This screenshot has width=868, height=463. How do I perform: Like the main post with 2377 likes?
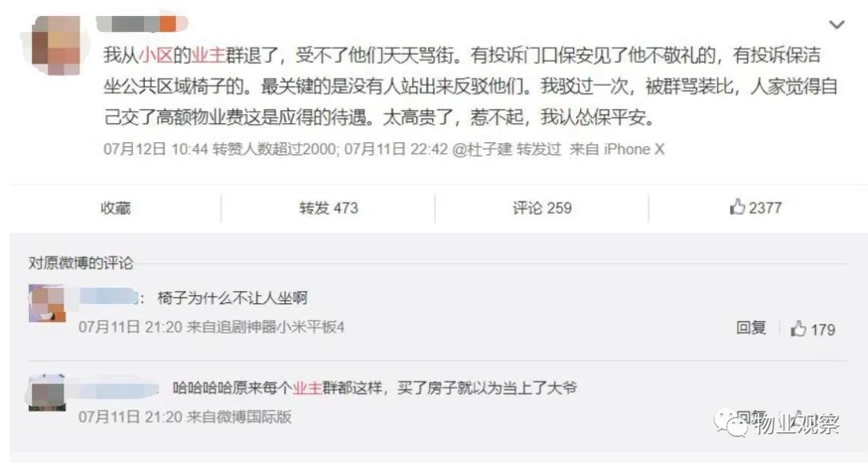pos(755,207)
